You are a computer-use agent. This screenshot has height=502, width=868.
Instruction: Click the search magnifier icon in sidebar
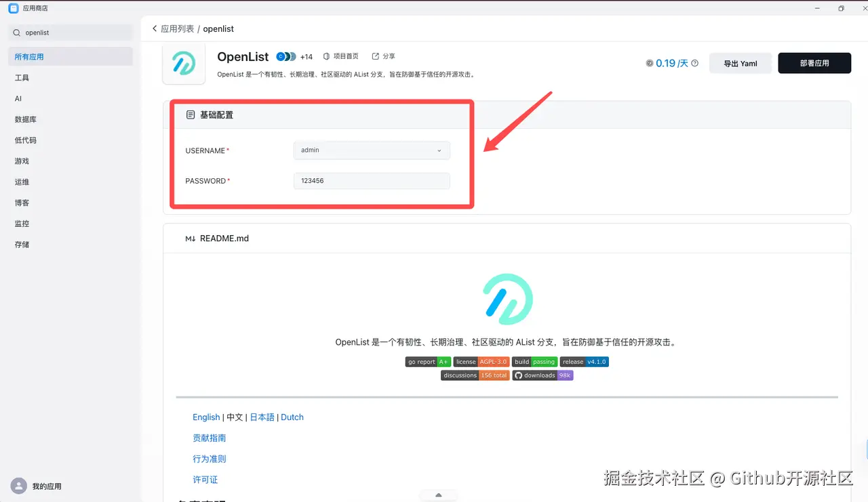(17, 33)
